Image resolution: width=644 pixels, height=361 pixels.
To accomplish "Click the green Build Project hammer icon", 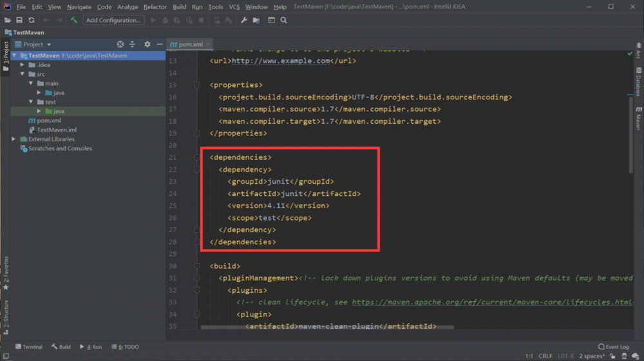I will pos(74,20).
